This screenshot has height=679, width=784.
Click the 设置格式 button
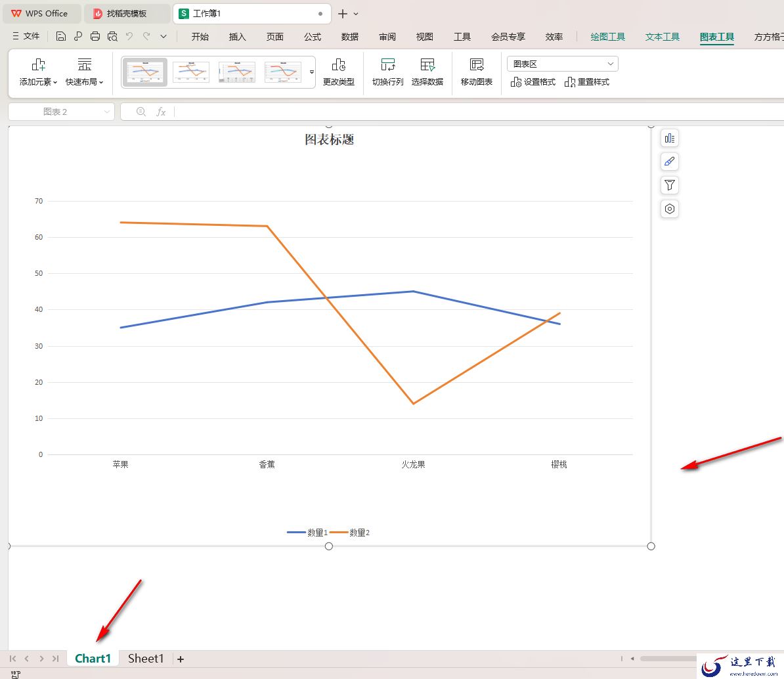pyautogui.click(x=533, y=82)
